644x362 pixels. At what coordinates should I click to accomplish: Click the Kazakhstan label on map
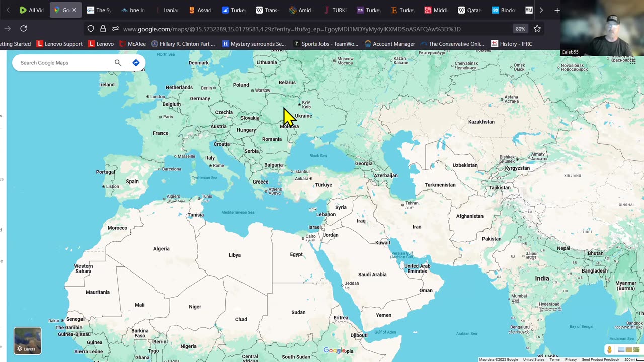(x=481, y=122)
